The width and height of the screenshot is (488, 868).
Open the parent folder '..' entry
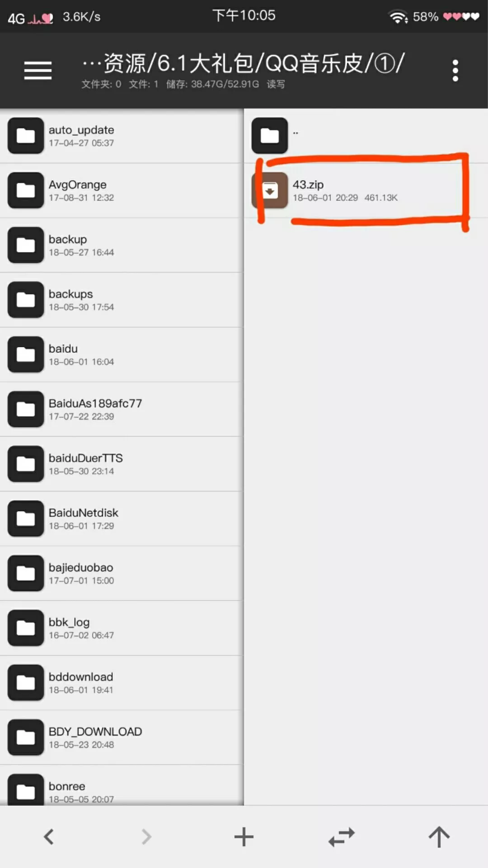tap(366, 136)
